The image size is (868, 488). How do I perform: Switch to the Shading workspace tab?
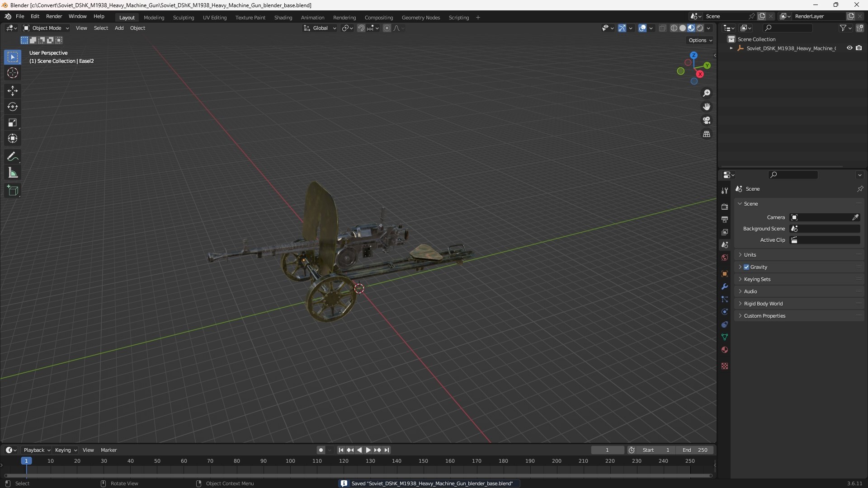283,18
